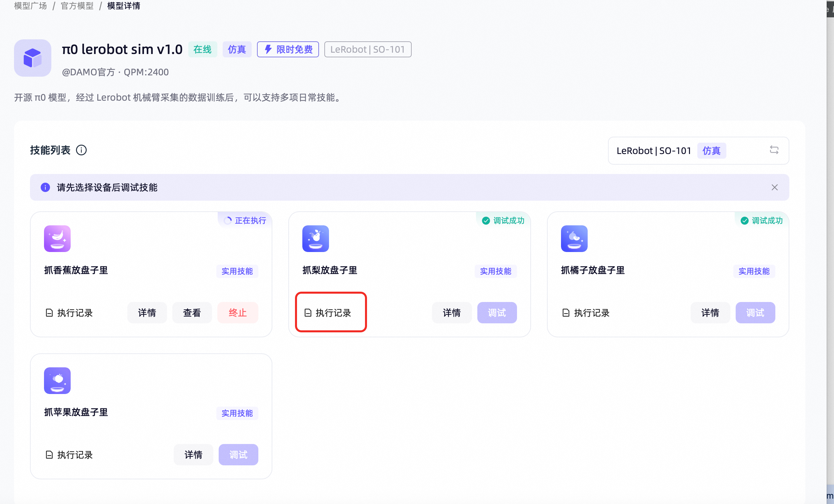The height and width of the screenshot is (504, 834).
Task: Click the info icon beside 技能列表
Action: 81,150
